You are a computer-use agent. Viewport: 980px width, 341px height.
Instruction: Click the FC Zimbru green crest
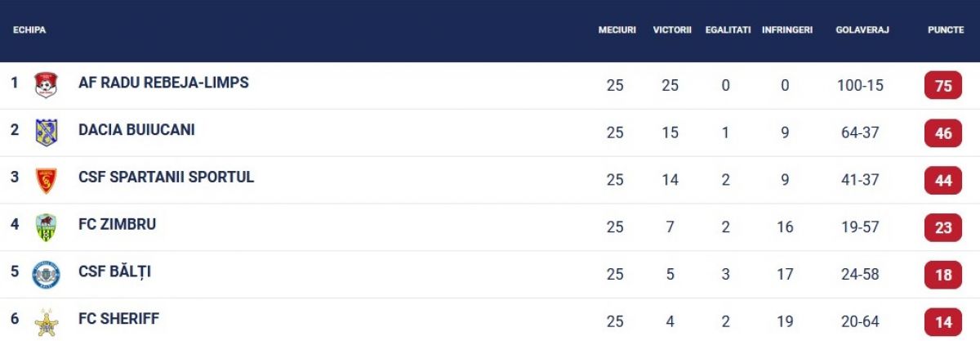(46, 227)
